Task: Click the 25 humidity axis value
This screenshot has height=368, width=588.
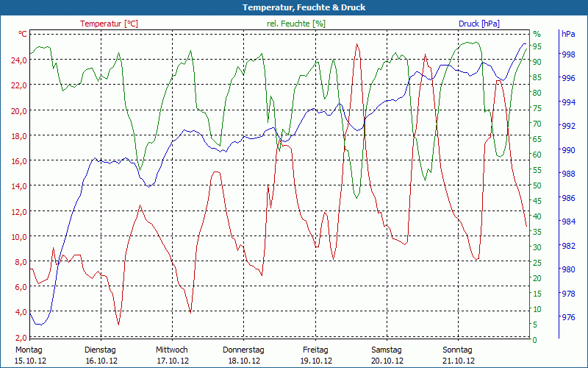Action: tap(537, 263)
